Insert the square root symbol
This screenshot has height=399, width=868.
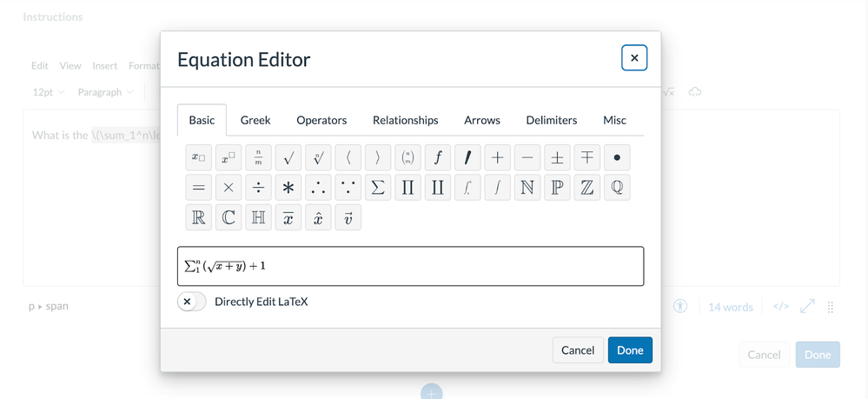288,157
